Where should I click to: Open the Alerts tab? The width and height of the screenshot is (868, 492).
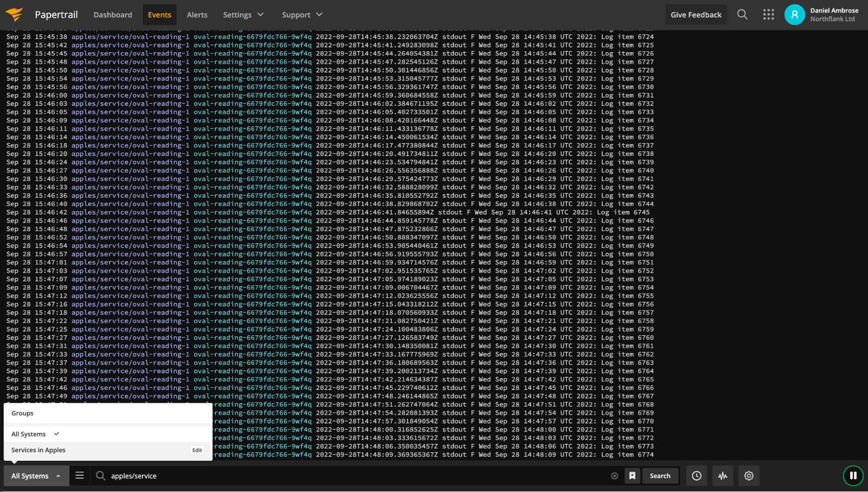(197, 15)
